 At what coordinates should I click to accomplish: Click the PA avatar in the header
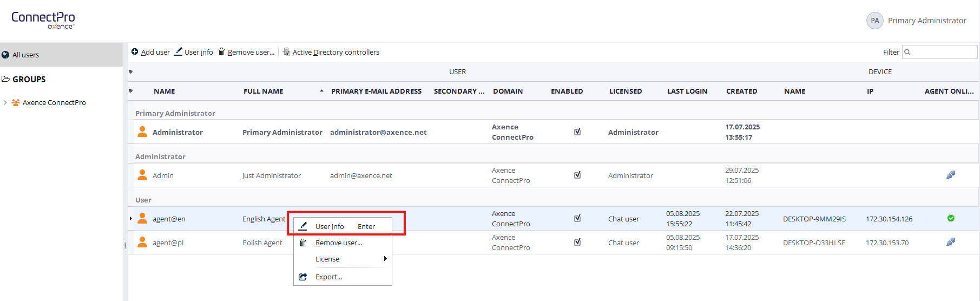[874, 21]
